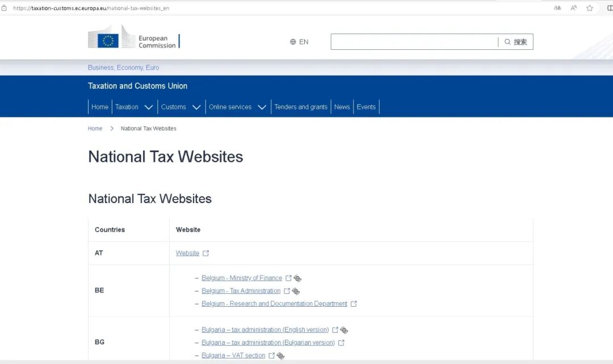The width and height of the screenshot is (613, 364).
Task: Open the News menu item
Action: 342,107
